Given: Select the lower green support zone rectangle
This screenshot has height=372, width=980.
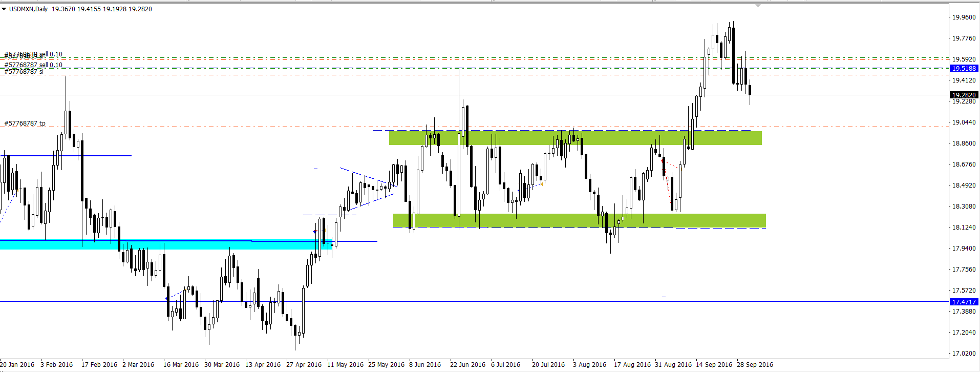Looking at the screenshot, I should tap(580, 221).
